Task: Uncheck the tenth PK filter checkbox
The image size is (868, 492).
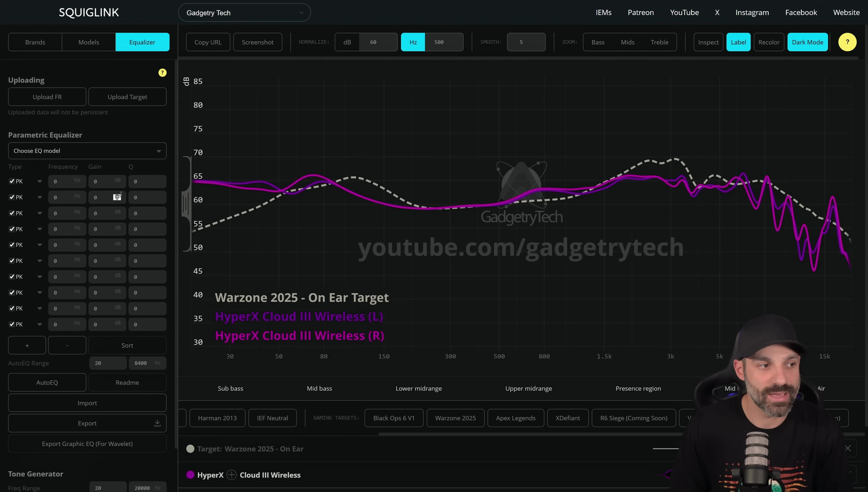Action: pos(12,324)
